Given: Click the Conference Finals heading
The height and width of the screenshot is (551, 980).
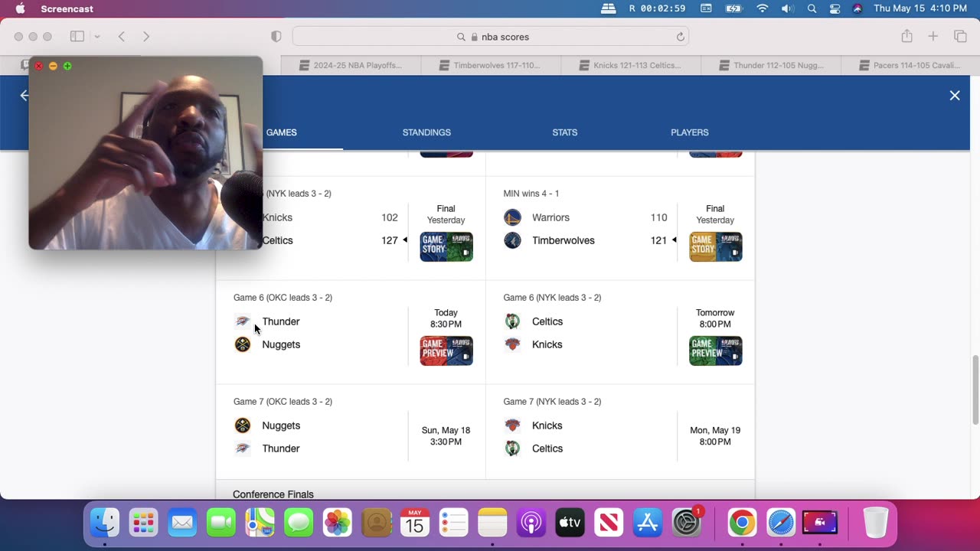Looking at the screenshot, I should [273, 494].
